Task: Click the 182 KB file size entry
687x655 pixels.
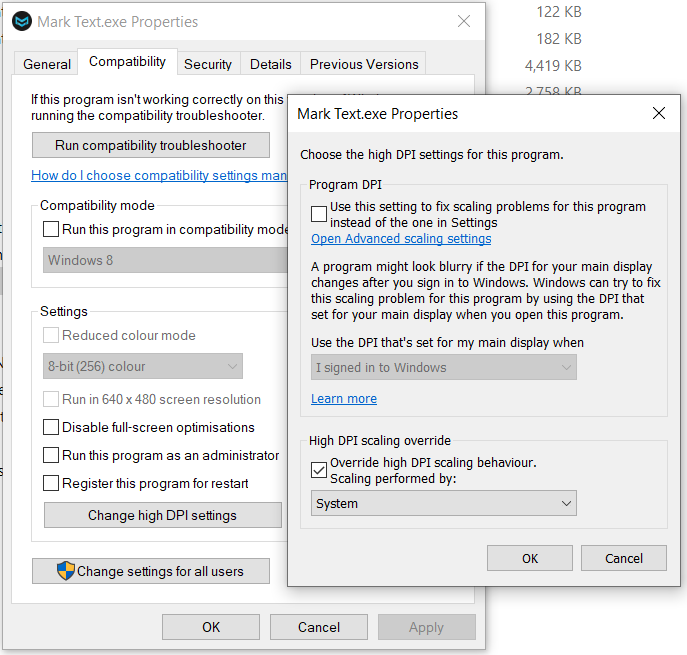Action: pos(559,39)
